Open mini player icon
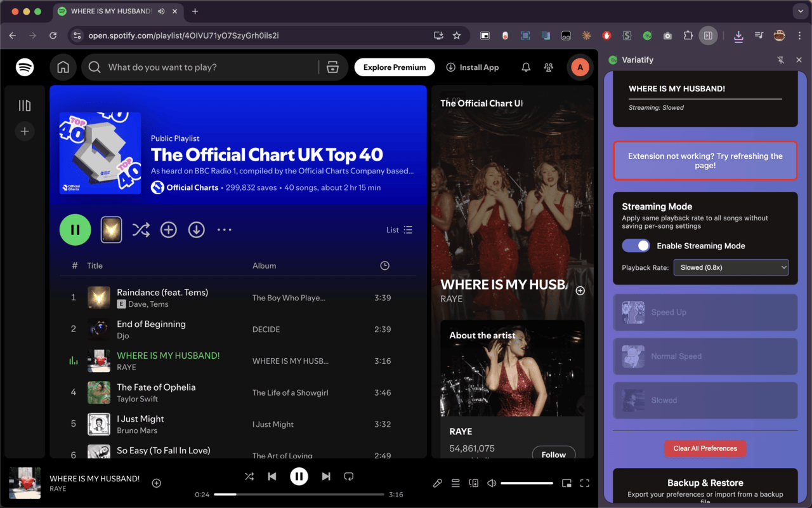 coord(566,483)
